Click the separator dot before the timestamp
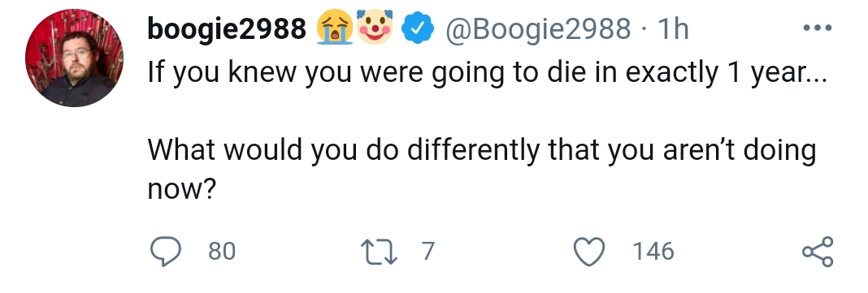Viewport: 868px width, 293px height. tap(643, 29)
